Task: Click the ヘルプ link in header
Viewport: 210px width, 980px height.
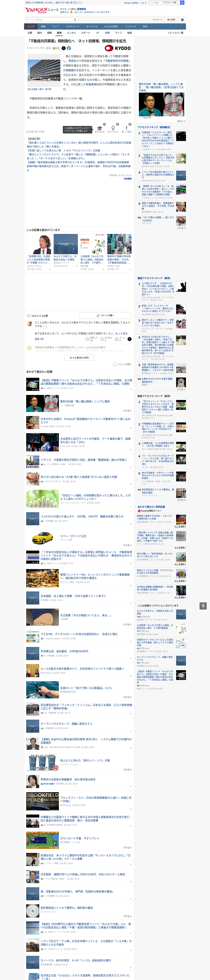Action: tap(143, 3)
